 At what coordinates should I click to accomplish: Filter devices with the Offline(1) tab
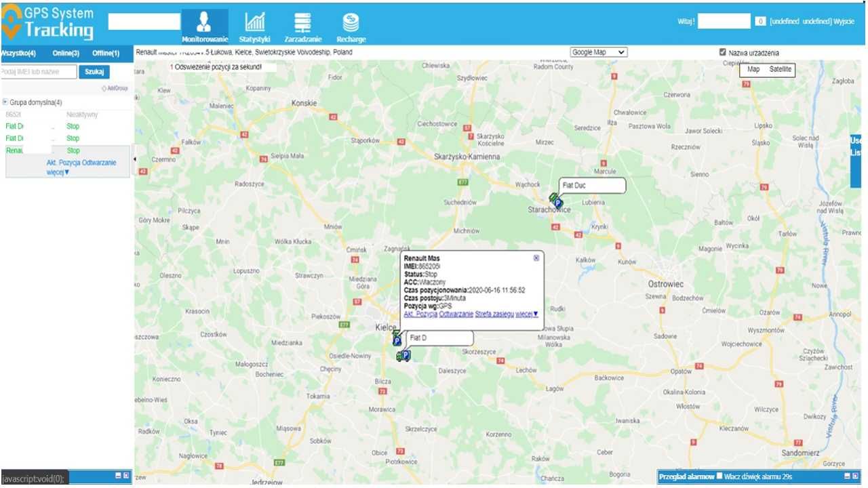[106, 53]
